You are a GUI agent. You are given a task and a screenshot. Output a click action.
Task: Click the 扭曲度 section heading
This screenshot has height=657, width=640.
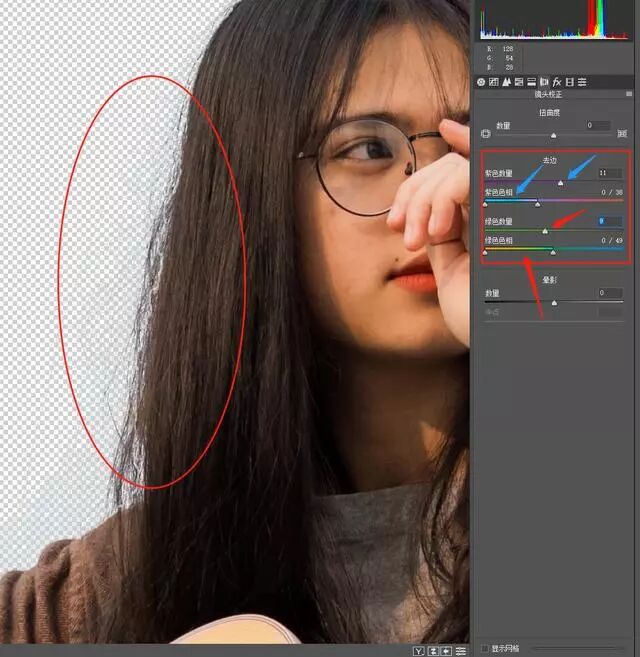pyautogui.click(x=549, y=113)
